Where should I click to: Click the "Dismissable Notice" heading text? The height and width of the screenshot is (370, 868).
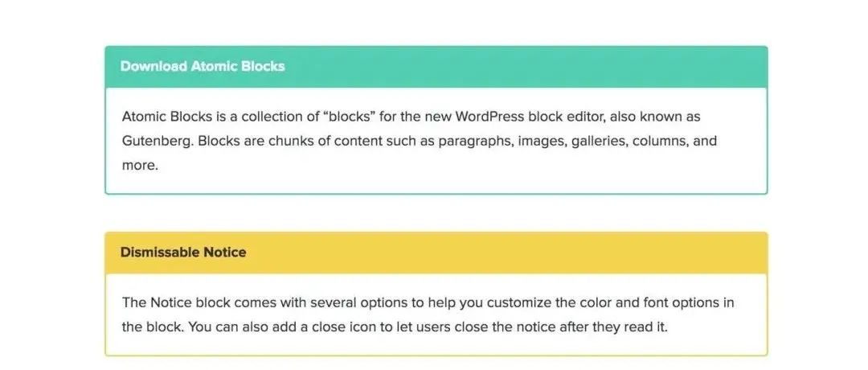pos(183,252)
